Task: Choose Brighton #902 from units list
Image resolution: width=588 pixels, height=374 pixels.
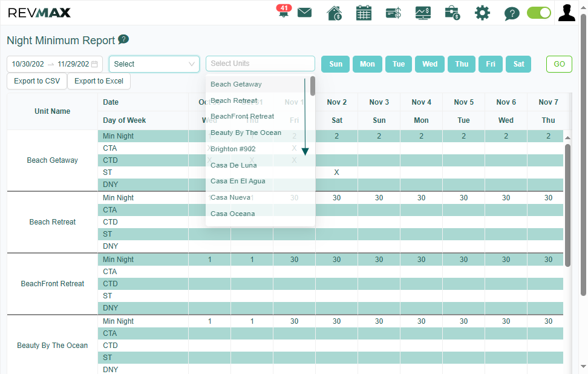Action: [x=258, y=149]
